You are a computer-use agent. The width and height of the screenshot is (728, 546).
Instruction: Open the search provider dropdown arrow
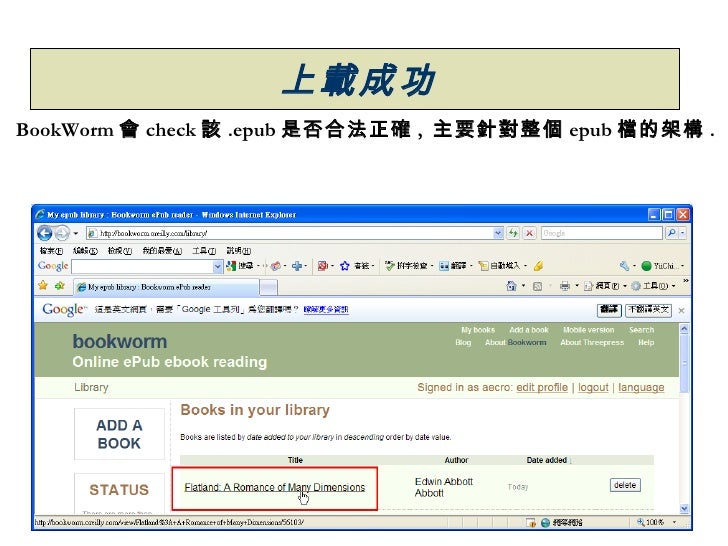click(x=682, y=233)
